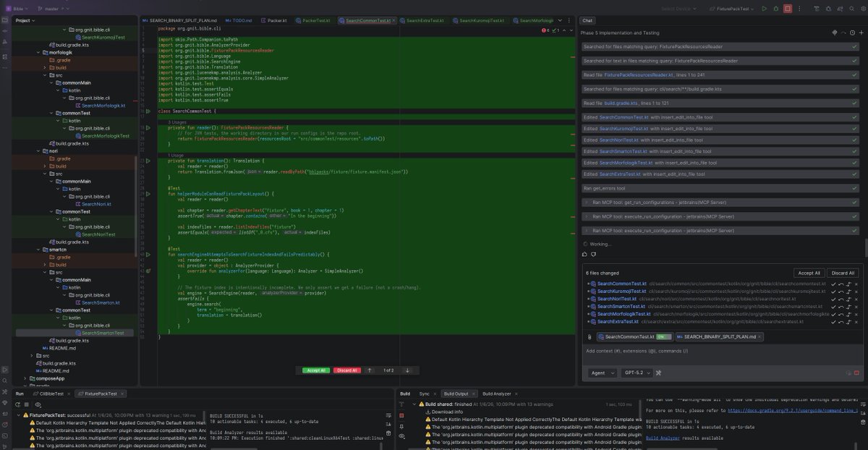This screenshot has height=450, width=868.
Task: Click run gutter icon beside class SearchCommonTest
Action: point(148,111)
